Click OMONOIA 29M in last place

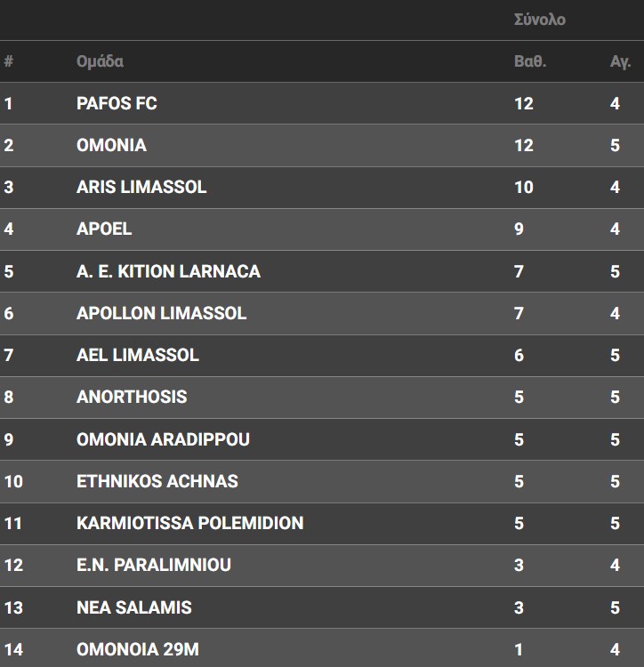(137, 649)
